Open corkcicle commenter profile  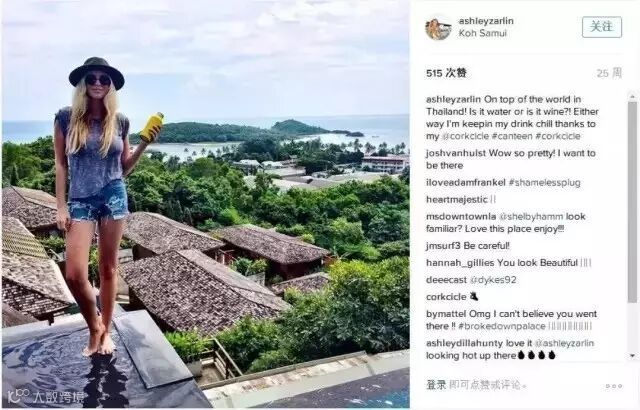[x=446, y=297]
